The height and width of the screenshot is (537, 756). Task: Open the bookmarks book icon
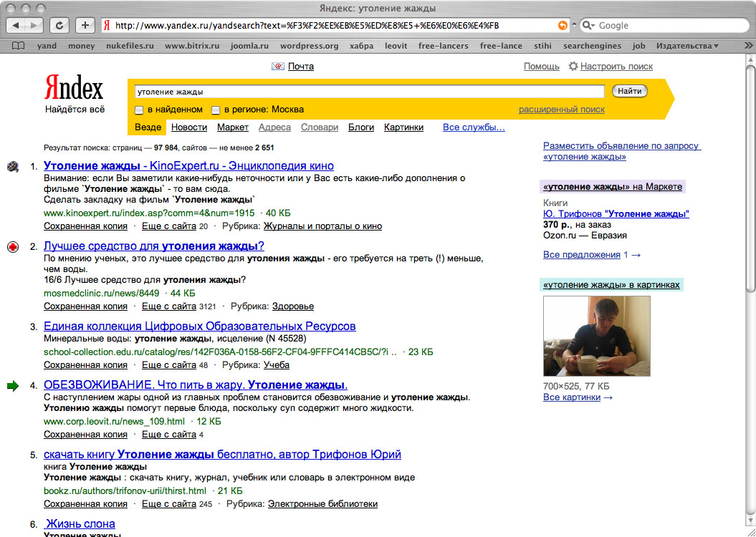click(x=18, y=46)
